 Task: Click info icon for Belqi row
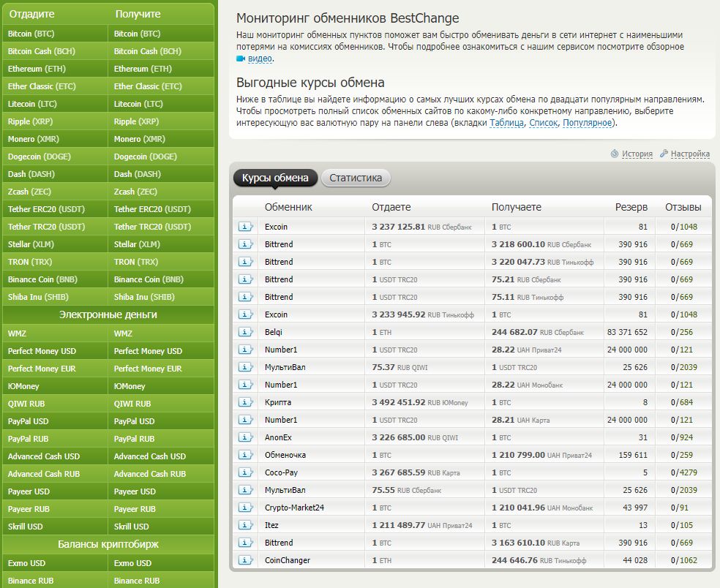tap(245, 332)
